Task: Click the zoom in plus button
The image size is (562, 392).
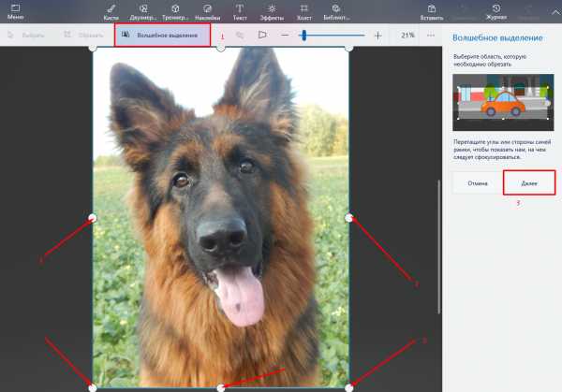Action: (377, 36)
